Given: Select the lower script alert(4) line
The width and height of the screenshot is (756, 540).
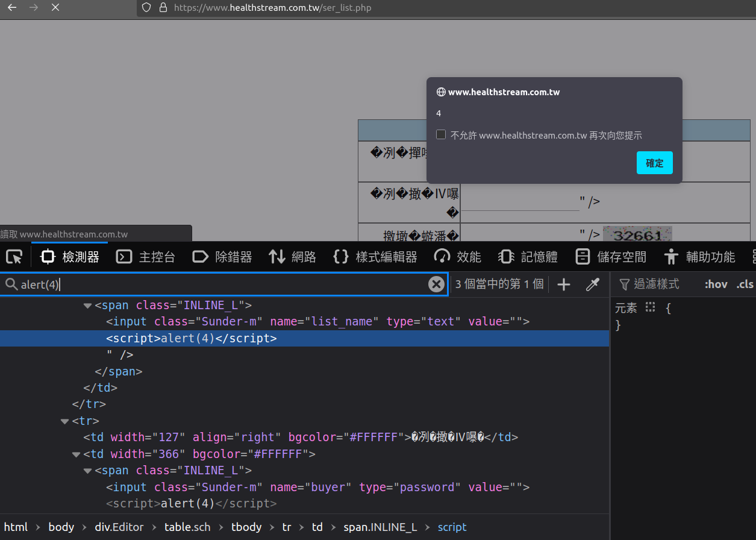Looking at the screenshot, I should point(192,504).
